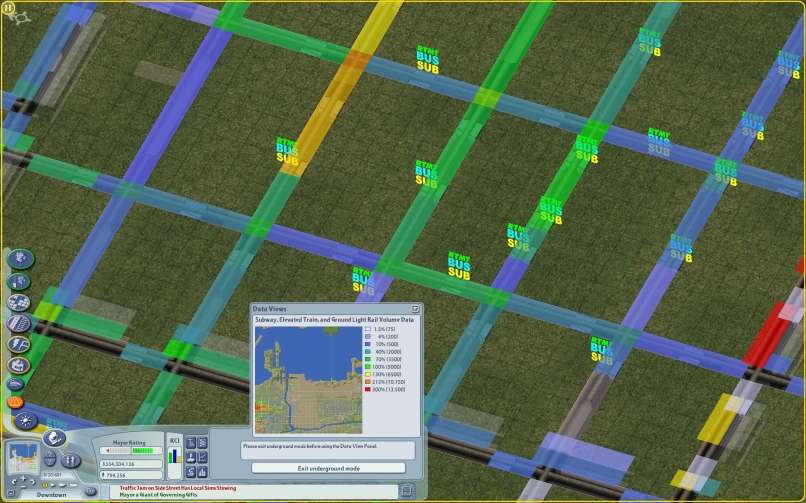Click the Downtown city name label
This screenshot has width=806, height=503.
click(x=51, y=495)
